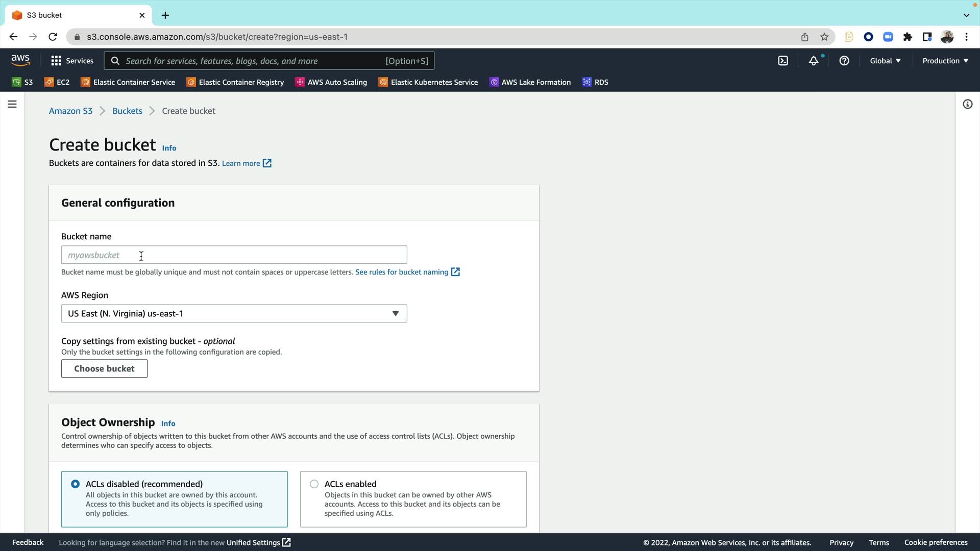Viewport: 980px width, 551px height.
Task: Click the help question mark icon
Action: (844, 61)
